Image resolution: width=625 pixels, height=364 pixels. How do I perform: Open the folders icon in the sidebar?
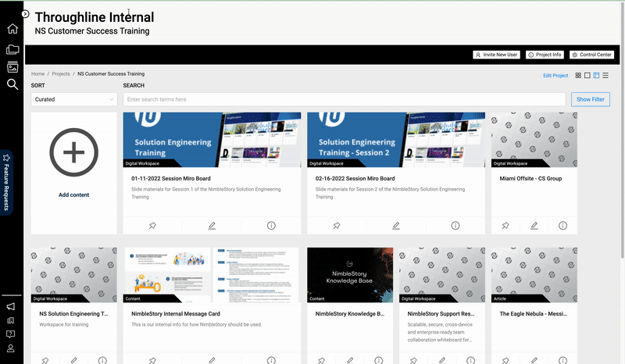[x=12, y=49]
